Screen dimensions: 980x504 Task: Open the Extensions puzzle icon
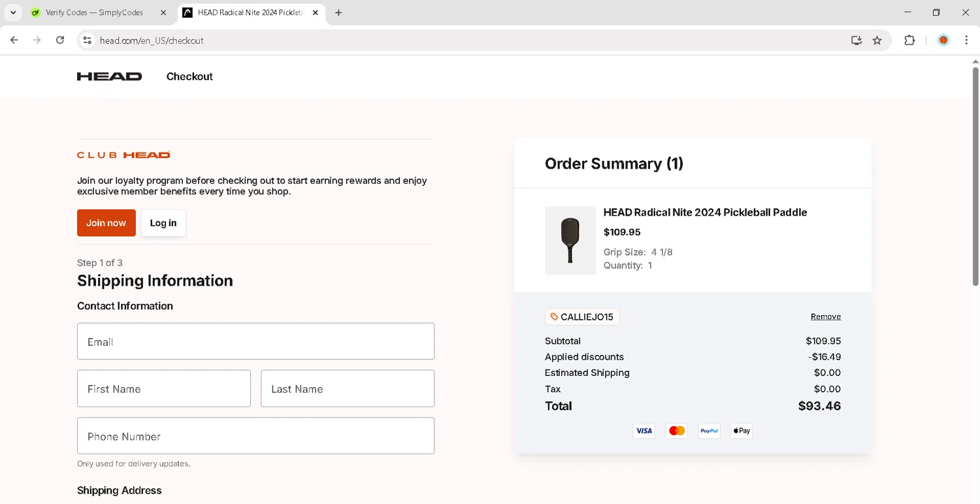tap(909, 40)
